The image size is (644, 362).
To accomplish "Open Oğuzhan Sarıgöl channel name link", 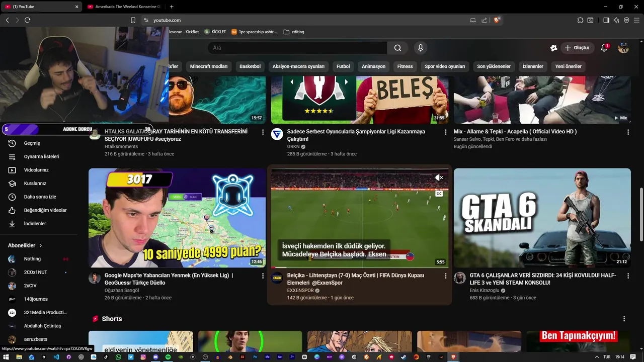I will click(x=122, y=290).
